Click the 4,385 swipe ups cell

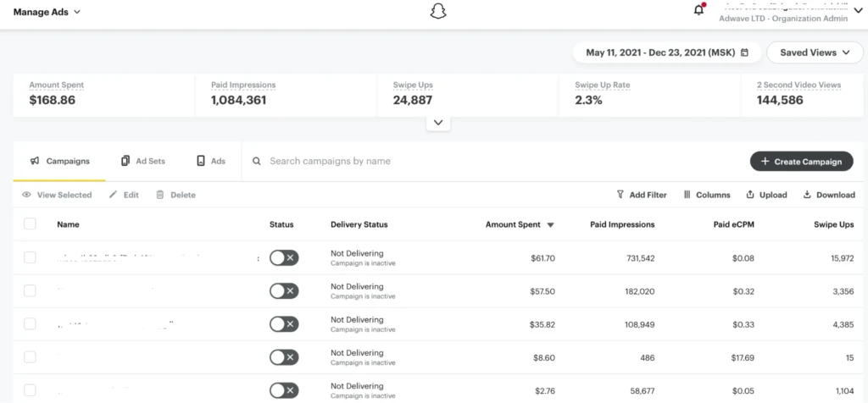pyautogui.click(x=842, y=324)
